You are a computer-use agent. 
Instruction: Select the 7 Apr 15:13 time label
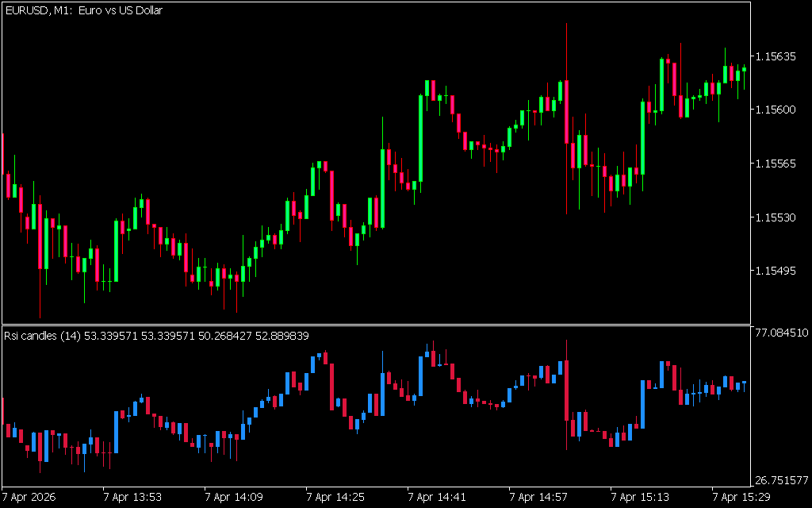[x=639, y=497]
